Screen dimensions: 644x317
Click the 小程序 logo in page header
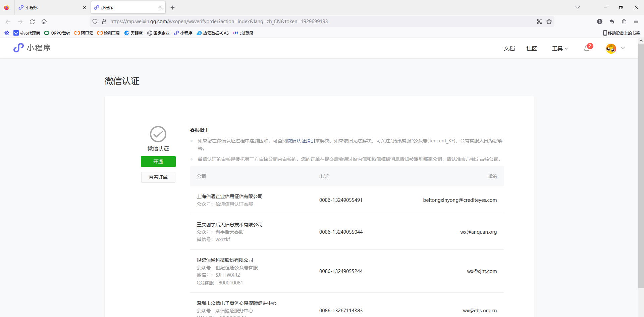tap(32, 48)
